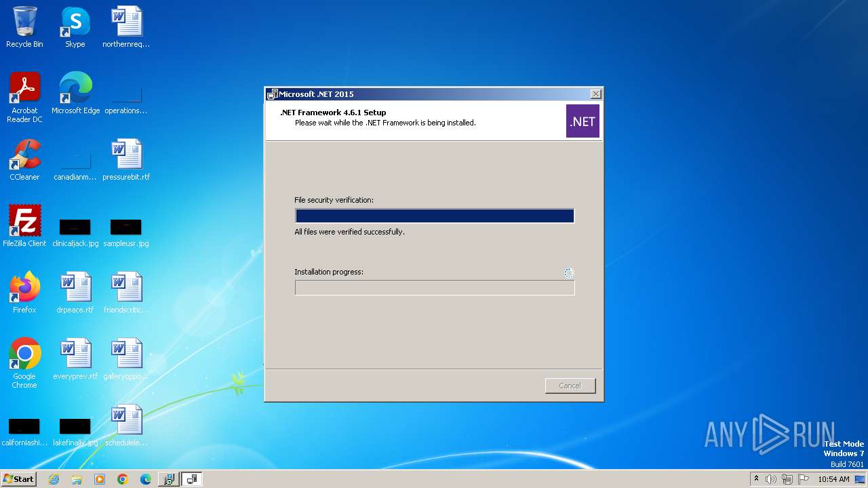Switch to the installer package taskbar item
The width and height of the screenshot is (868, 488).
pos(169,479)
